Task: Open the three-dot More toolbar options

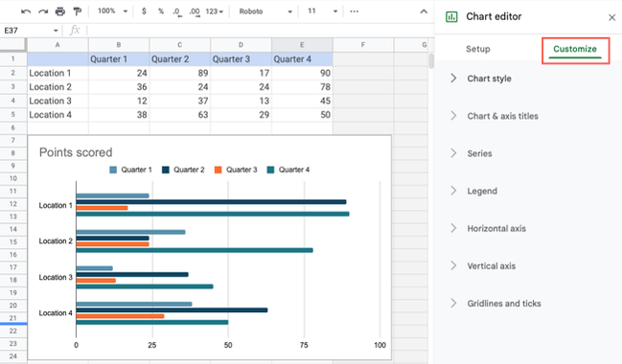Action: click(x=354, y=11)
